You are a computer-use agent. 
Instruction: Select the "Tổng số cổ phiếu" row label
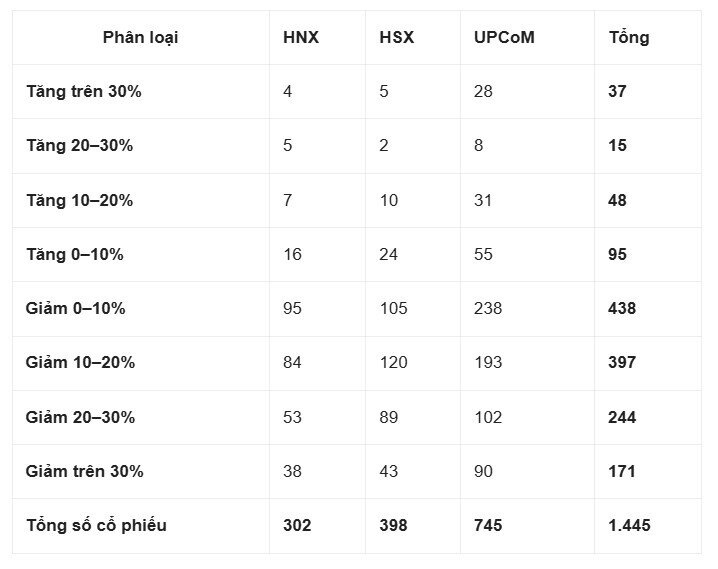coord(96,525)
